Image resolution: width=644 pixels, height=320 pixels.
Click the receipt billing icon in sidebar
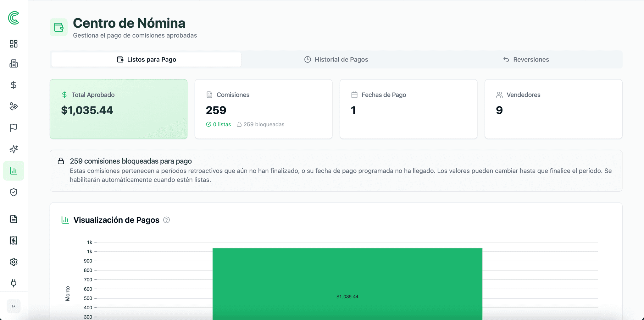(14, 241)
